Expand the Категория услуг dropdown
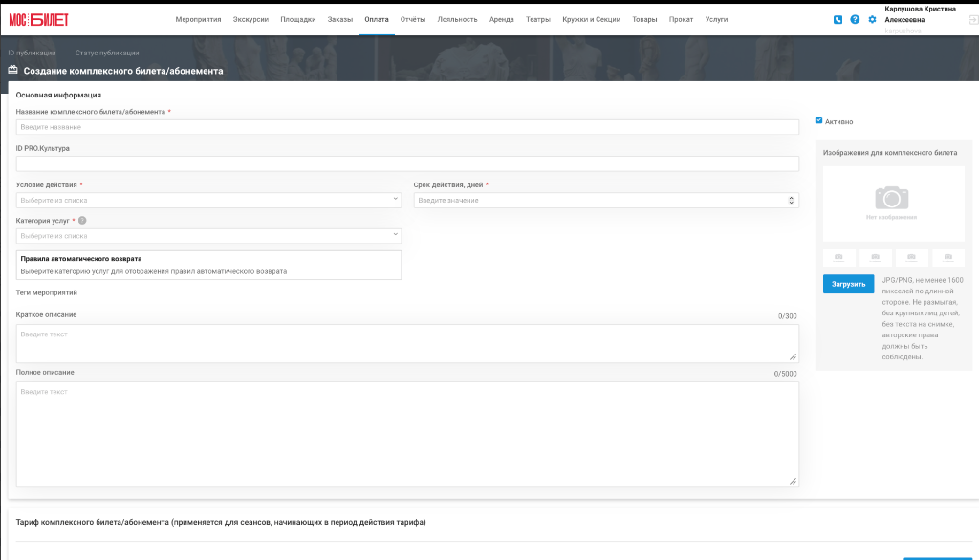 coord(208,235)
